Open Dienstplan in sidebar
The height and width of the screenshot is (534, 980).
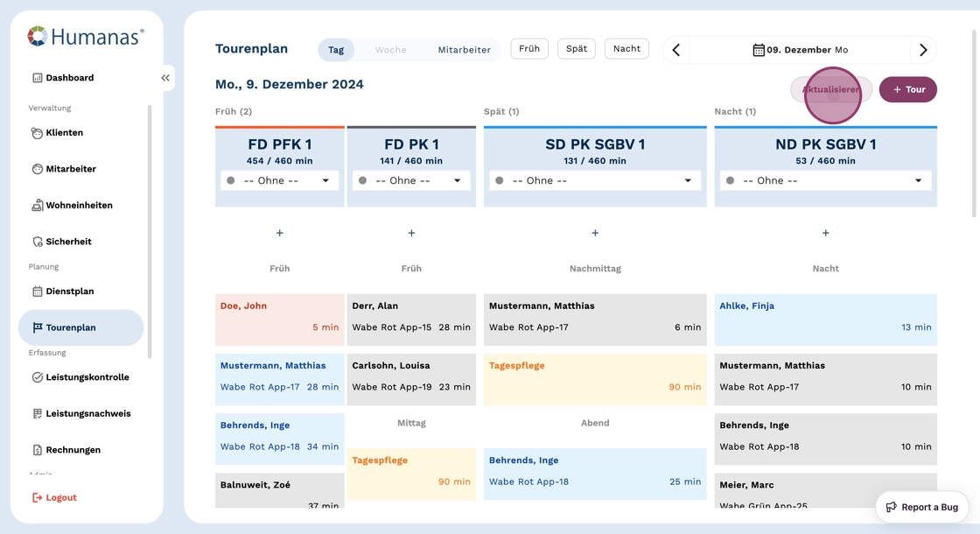[63, 291]
